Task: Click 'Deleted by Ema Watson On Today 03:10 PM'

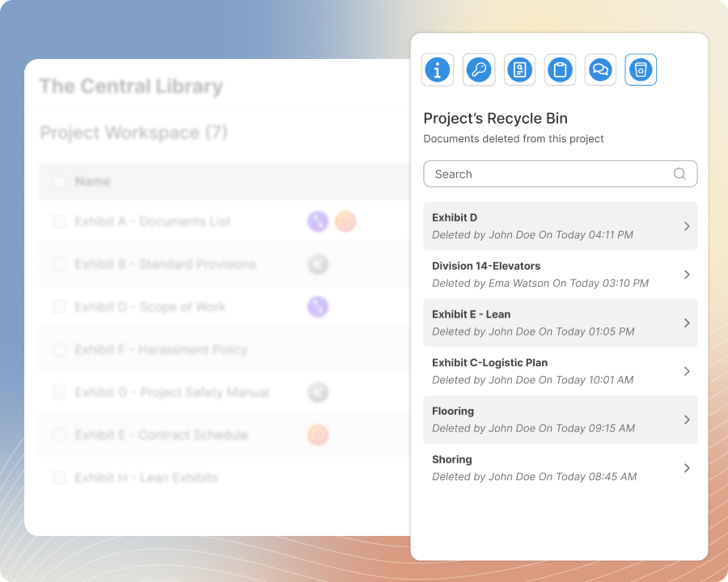Action: 540,283
